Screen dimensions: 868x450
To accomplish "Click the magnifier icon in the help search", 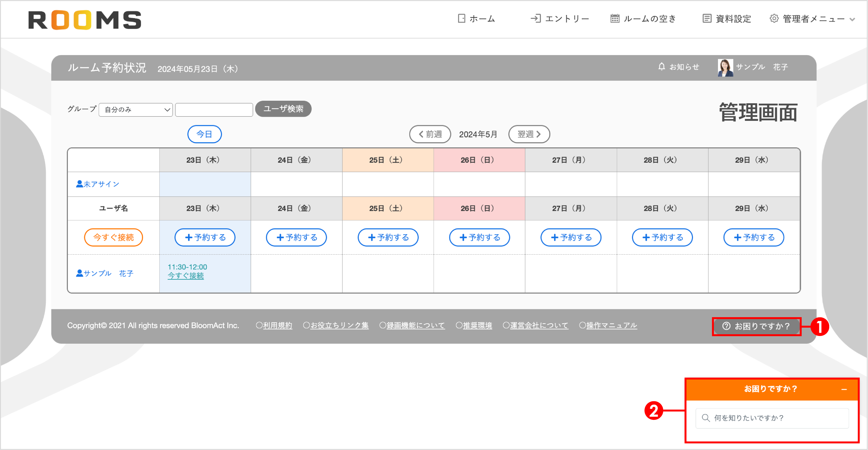I will pyautogui.click(x=705, y=418).
